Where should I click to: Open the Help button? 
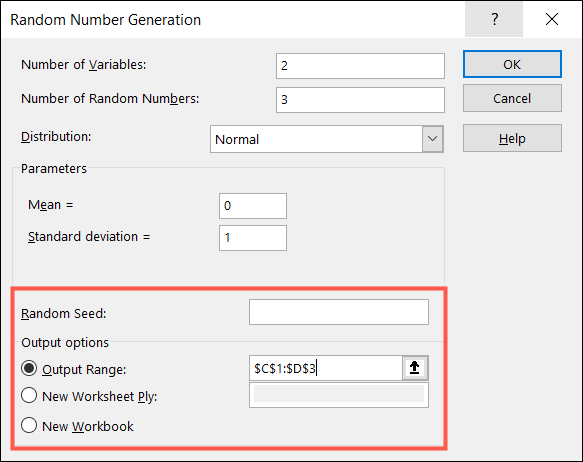512,138
